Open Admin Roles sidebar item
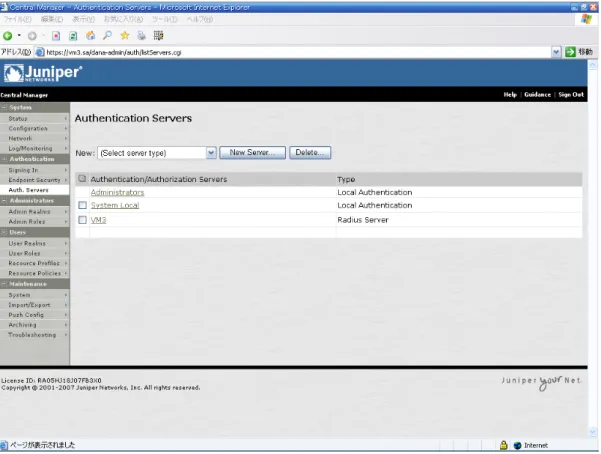The height and width of the screenshot is (454, 601). point(34,222)
